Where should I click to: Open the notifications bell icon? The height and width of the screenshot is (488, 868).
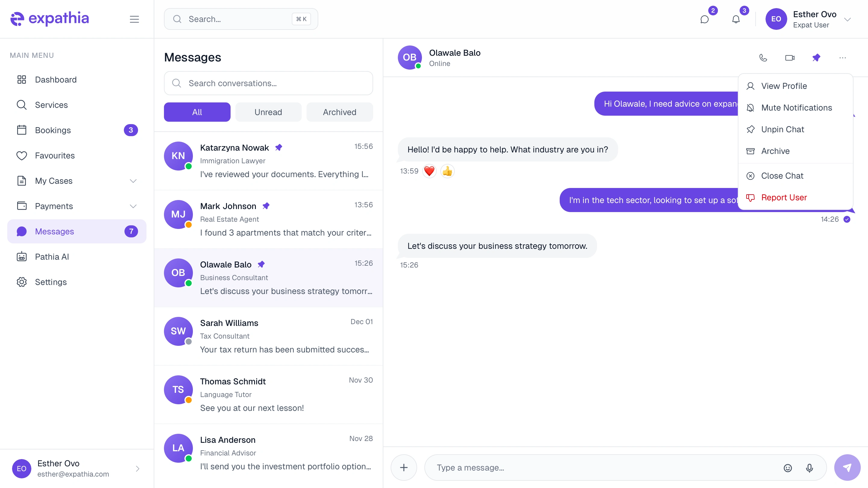(x=736, y=19)
